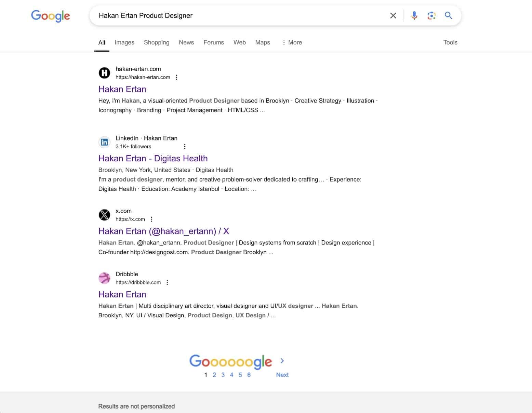Open options for hakan-ertan.com result
The width and height of the screenshot is (532, 413).
pyautogui.click(x=176, y=77)
